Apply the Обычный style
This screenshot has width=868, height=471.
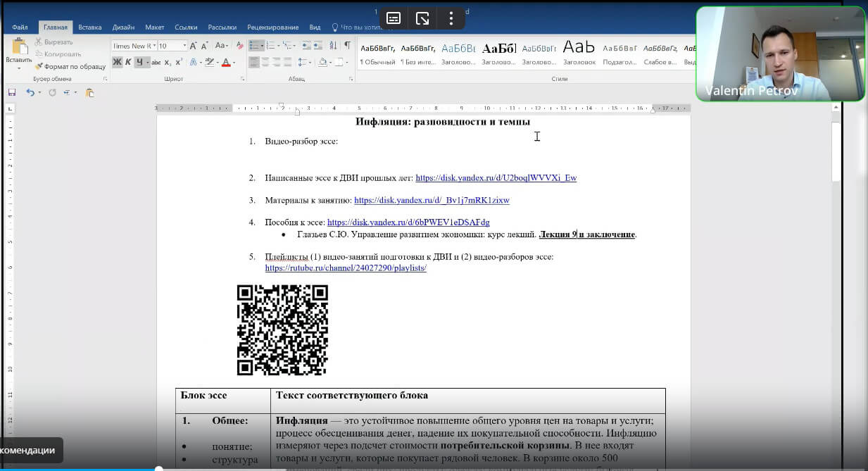[x=378, y=54]
